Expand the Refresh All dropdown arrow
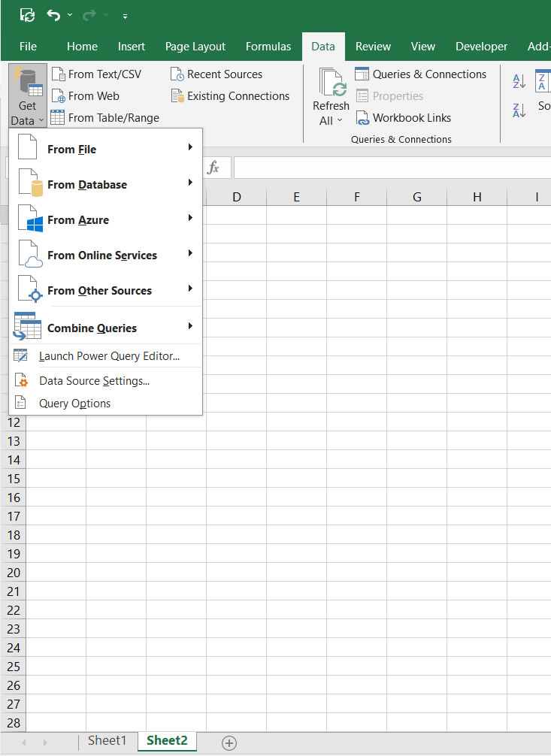Viewport: 551px width, 756px height. pos(340,120)
